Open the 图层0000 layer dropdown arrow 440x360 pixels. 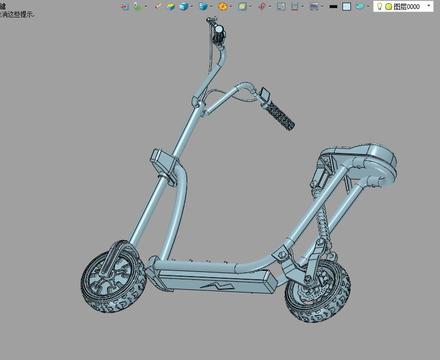[x=429, y=6]
